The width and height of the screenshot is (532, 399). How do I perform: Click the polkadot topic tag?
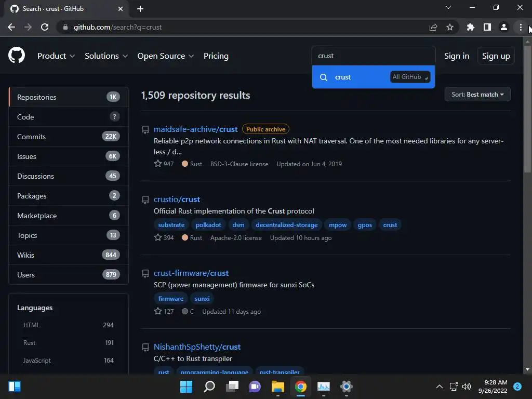(x=208, y=225)
